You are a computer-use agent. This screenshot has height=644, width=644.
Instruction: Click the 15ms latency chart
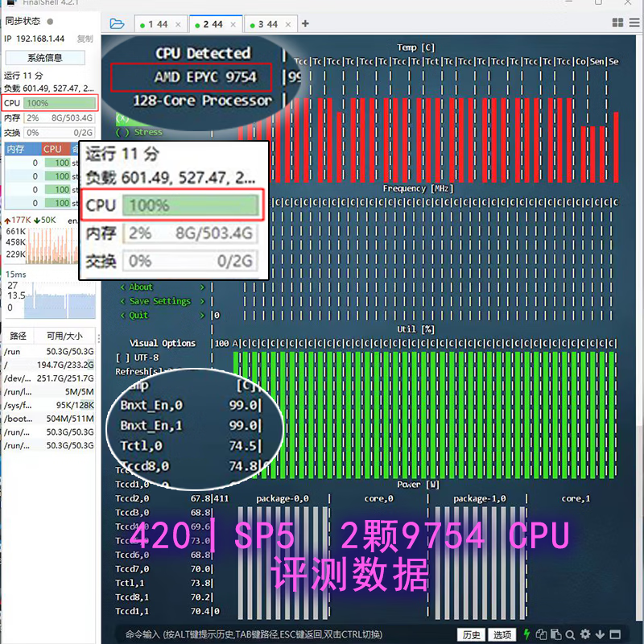click(60, 299)
